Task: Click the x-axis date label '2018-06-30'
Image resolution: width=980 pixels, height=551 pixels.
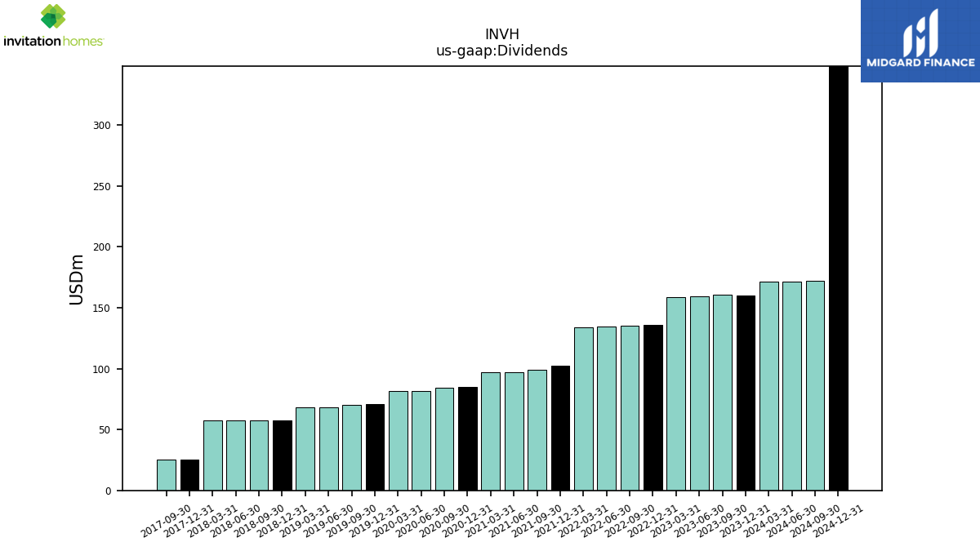Action: click(x=235, y=521)
